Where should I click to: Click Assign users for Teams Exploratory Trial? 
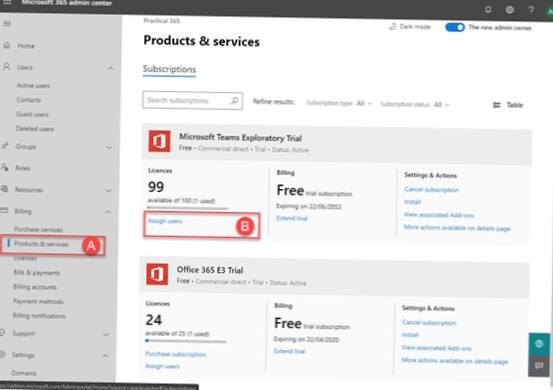165,221
